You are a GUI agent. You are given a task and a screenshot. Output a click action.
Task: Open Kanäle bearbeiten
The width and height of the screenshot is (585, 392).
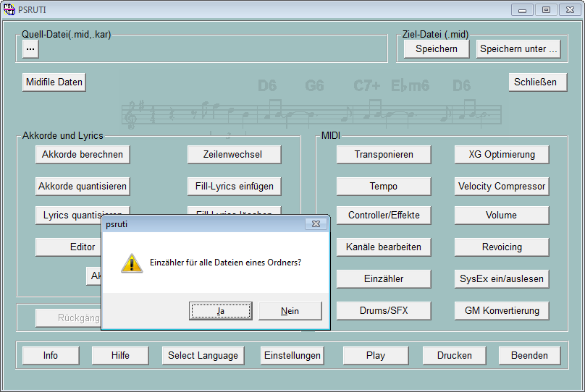pos(384,247)
